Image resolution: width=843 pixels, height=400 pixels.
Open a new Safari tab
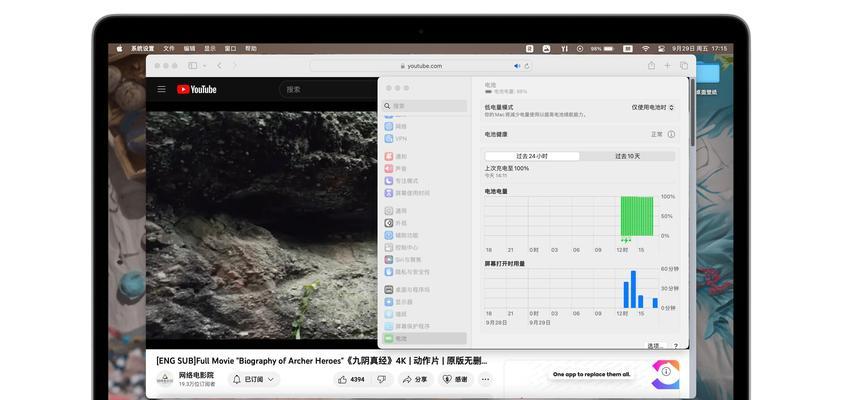667,66
